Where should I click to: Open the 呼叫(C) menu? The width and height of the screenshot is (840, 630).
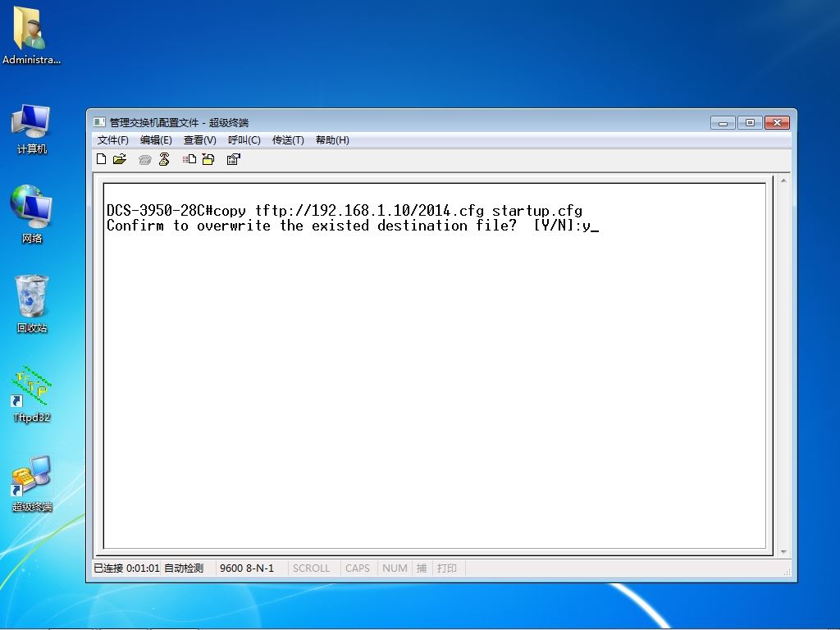[244, 139]
